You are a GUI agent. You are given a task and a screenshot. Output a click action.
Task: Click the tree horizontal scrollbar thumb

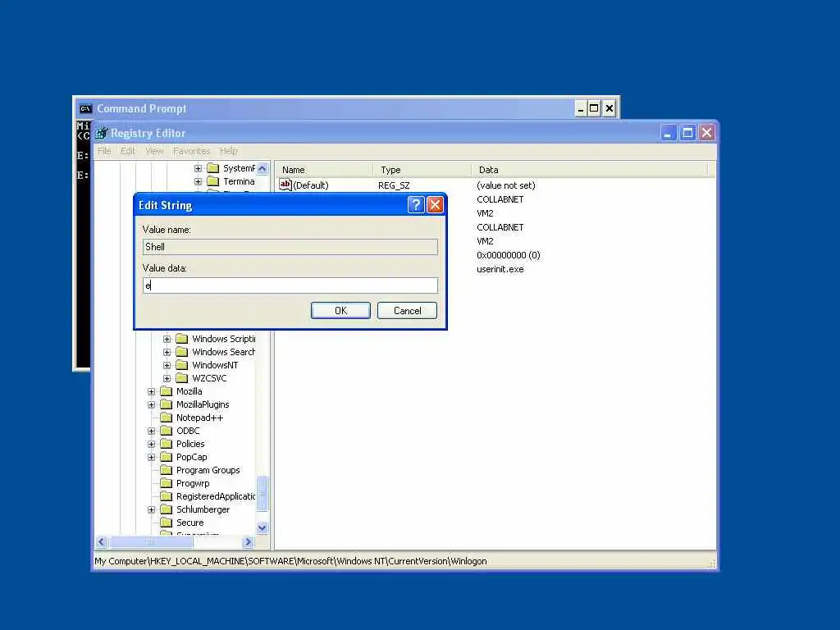[x=151, y=542]
